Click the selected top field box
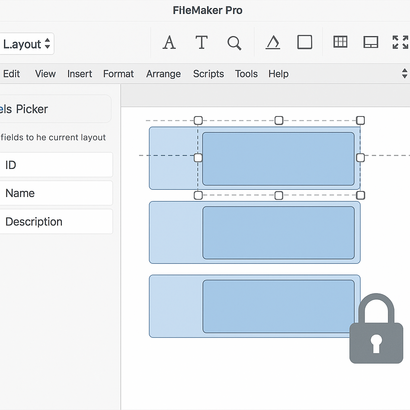Image resolution: width=410 pixels, height=410 pixels. pyautogui.click(x=278, y=159)
